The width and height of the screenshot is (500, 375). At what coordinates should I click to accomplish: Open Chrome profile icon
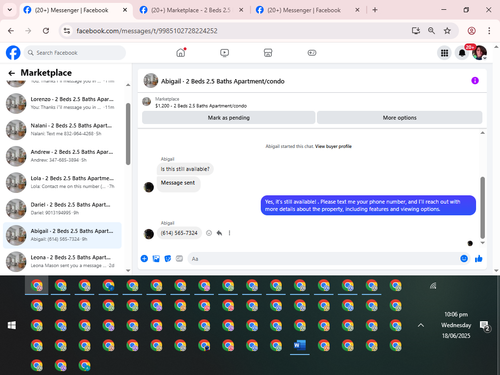pos(471,31)
